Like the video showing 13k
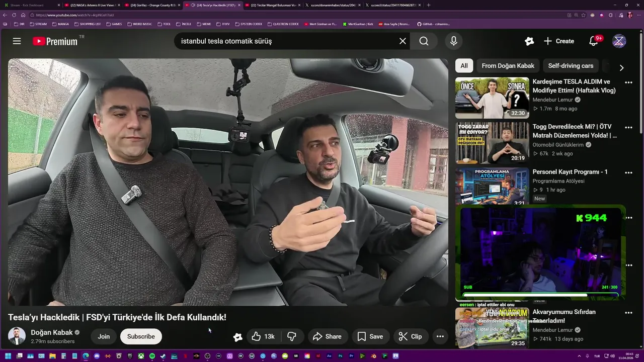The width and height of the screenshot is (644, 362). point(264,336)
